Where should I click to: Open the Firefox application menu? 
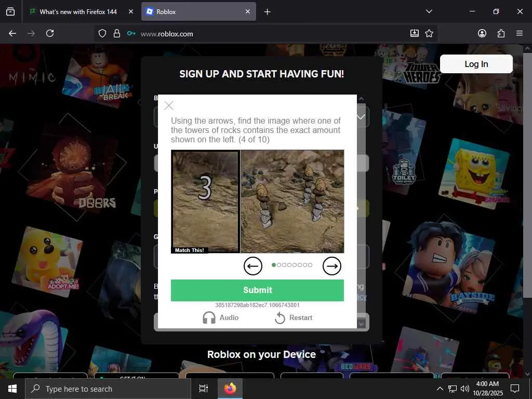click(520, 33)
